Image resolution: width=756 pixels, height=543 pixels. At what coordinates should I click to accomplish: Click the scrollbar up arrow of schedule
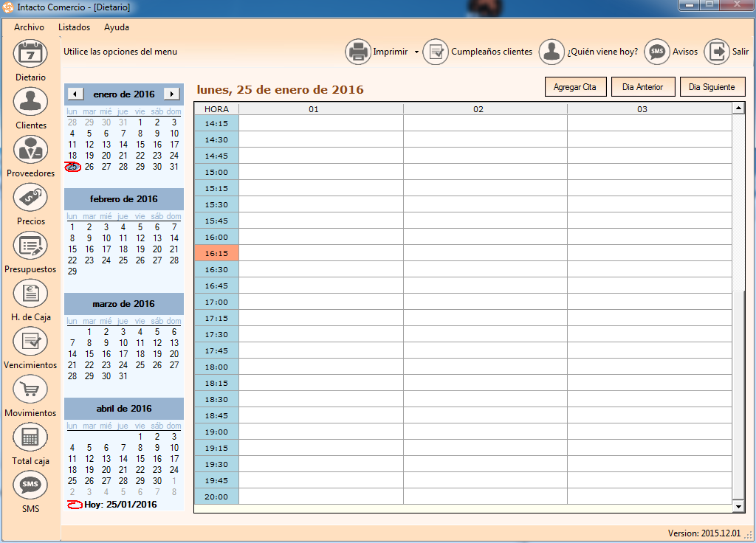click(738, 108)
